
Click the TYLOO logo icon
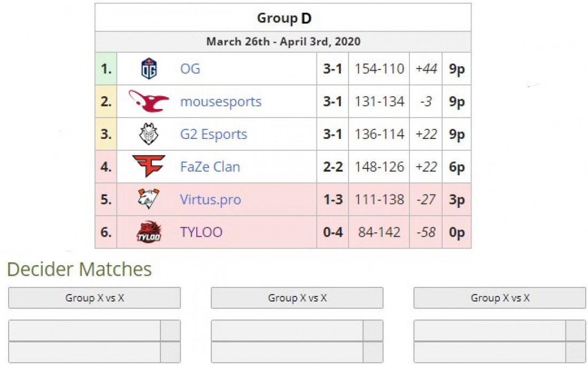149,231
